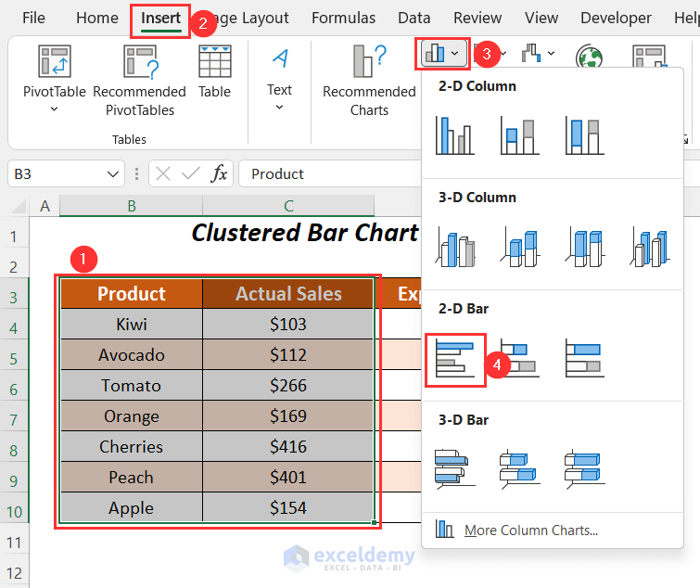Image resolution: width=700 pixels, height=588 pixels.
Task: Cancel the formula bar entry (X)
Action: tap(163, 173)
